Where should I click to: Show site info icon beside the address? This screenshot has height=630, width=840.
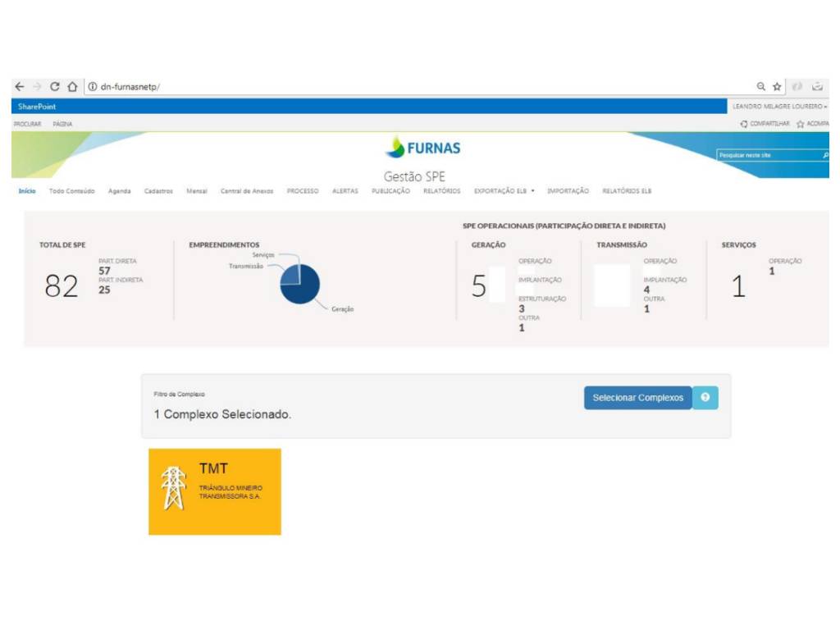(93, 86)
